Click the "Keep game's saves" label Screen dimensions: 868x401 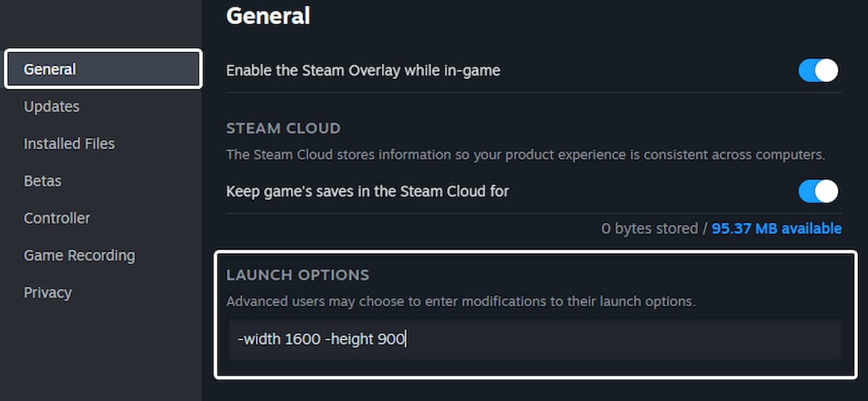[367, 192]
